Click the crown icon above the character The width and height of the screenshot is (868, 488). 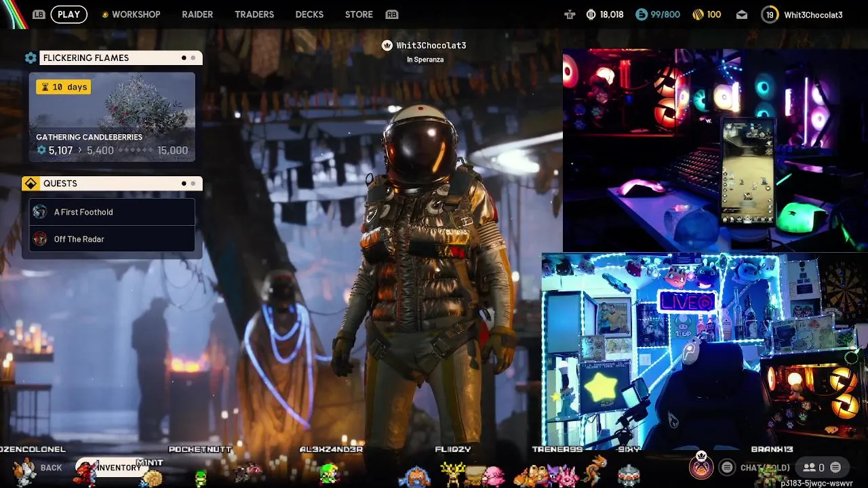387,45
